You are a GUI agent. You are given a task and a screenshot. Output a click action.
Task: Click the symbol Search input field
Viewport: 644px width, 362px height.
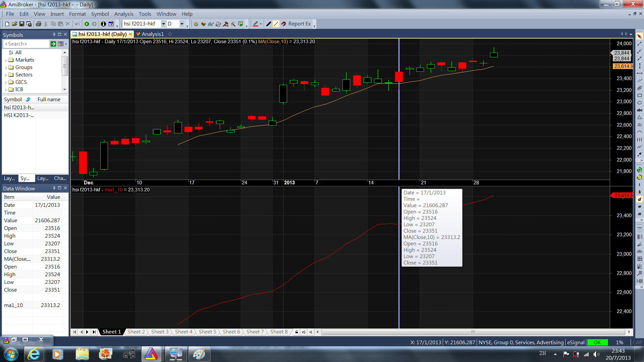pyautogui.click(x=26, y=44)
